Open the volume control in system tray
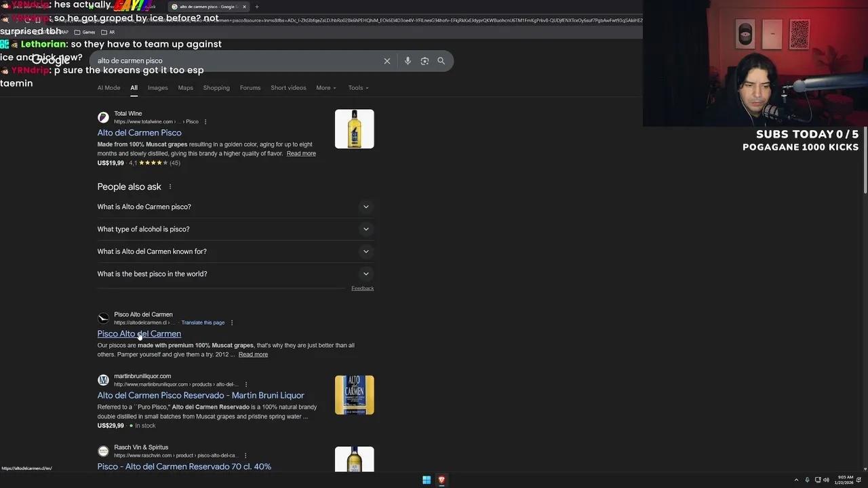Viewport: 868px width, 488px height. (x=826, y=480)
